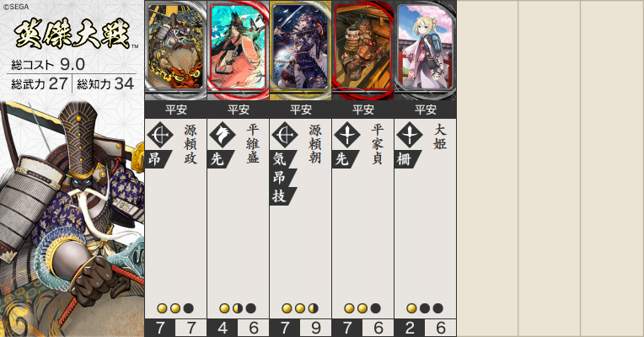The image size is (644, 337).
Task: Open the 大姫 card portrait
Action: tap(426, 50)
